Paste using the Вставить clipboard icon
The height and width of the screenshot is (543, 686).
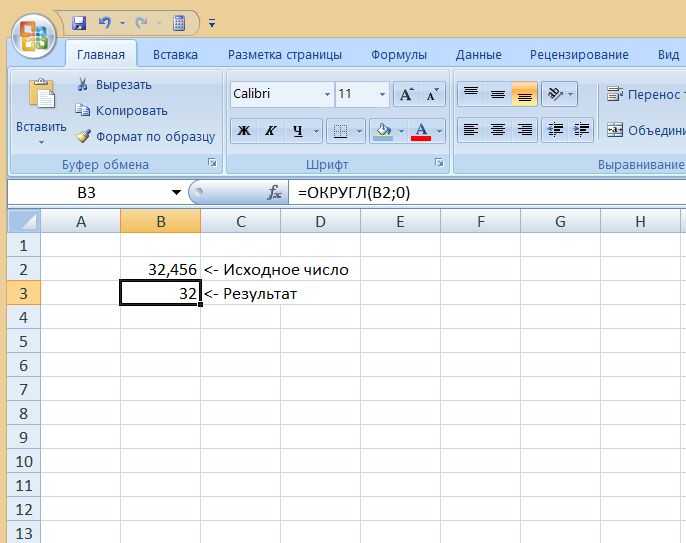coord(42,95)
